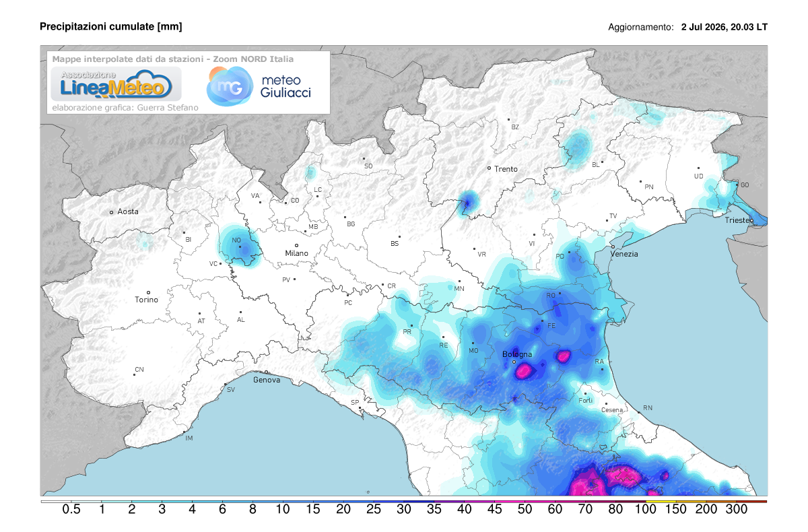808x532 pixels.
Task: Click the IM province label
Action: click(189, 438)
